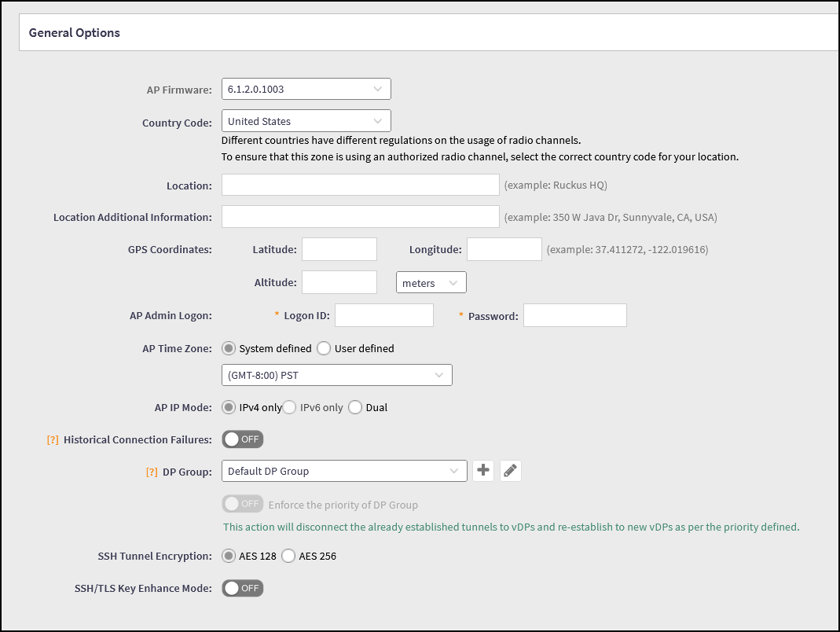The image size is (840, 632).
Task: Click the vDPs tunnel disconnect warning text
Action: point(511,527)
